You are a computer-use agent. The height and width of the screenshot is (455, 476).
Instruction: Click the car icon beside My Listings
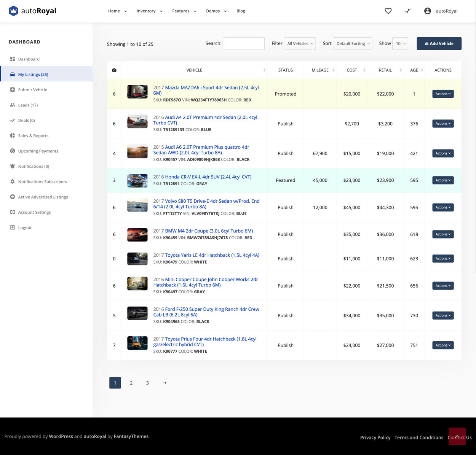pyautogui.click(x=13, y=74)
